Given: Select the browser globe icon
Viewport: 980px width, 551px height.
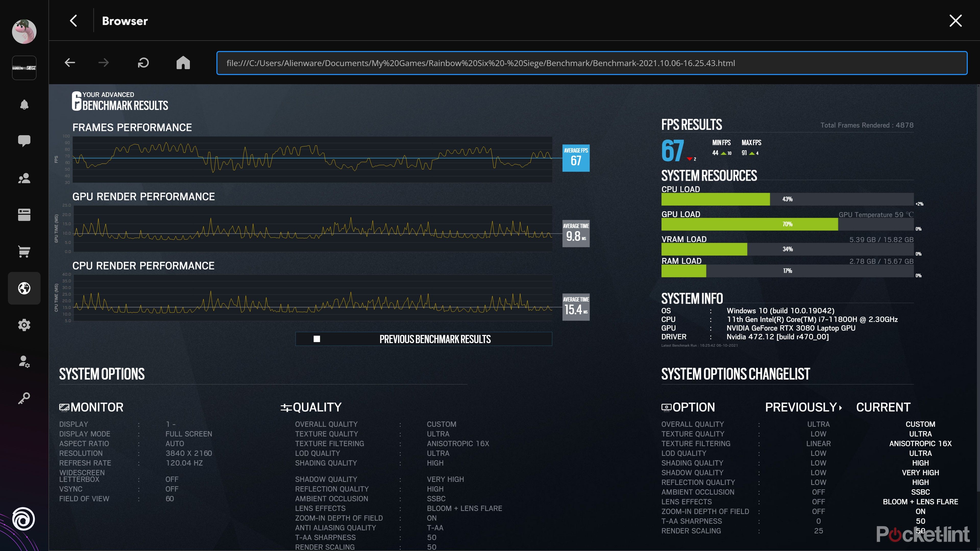Looking at the screenshot, I should (x=24, y=288).
